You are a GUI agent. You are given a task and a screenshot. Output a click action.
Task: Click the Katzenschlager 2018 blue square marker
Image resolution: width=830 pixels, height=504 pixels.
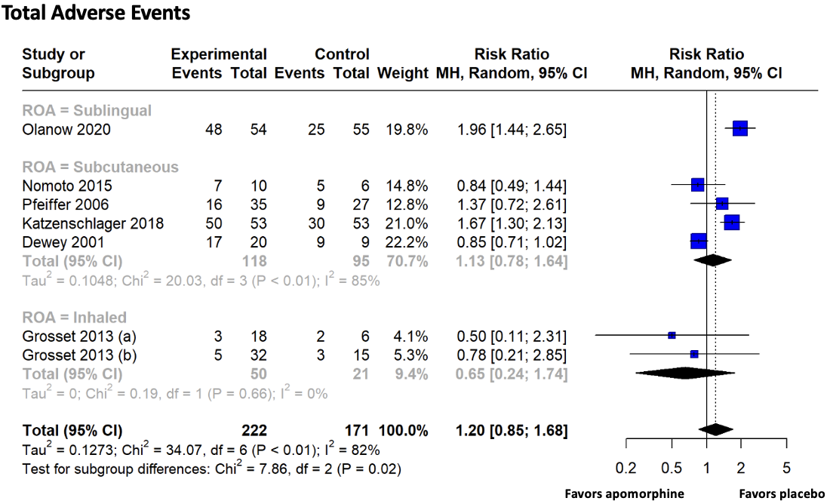[x=731, y=223]
